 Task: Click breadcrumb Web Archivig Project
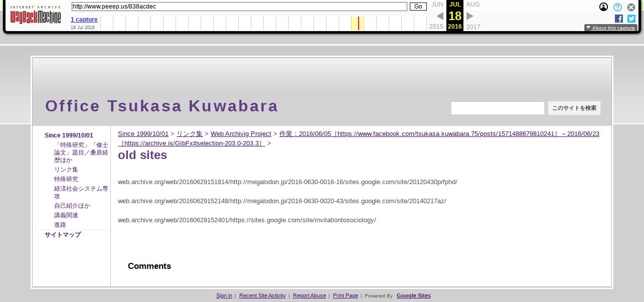241,134
